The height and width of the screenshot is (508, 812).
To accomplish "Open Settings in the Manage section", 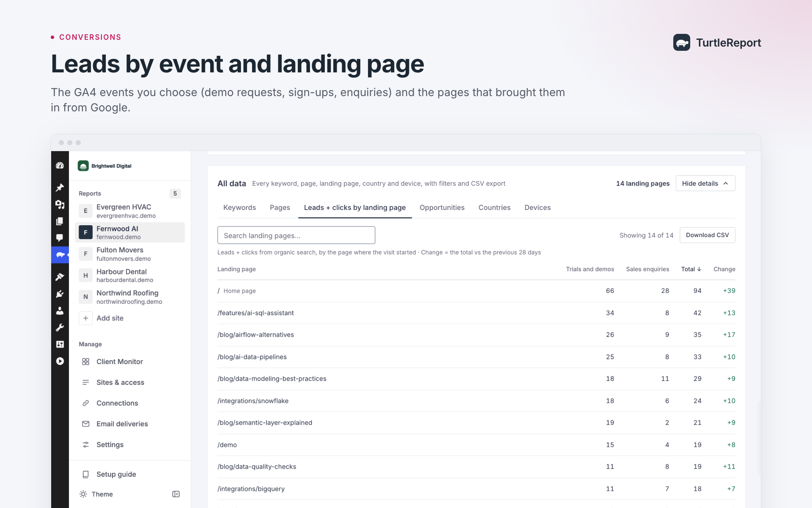I will click(130, 444).
